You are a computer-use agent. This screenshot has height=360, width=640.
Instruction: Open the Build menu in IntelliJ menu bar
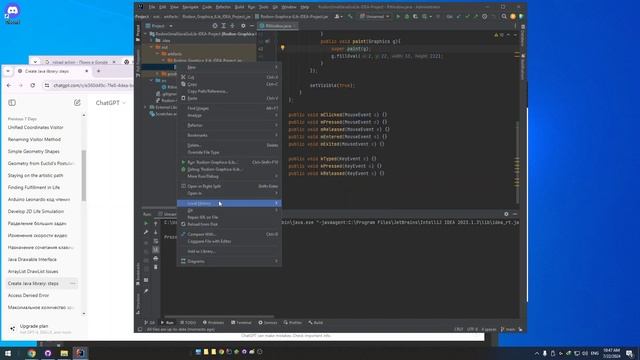tap(239, 7)
